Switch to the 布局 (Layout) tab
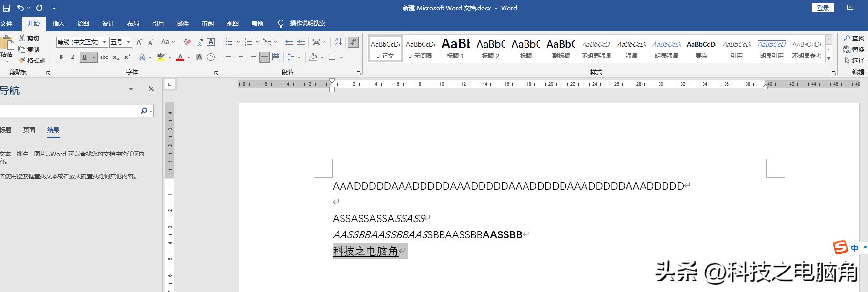The height and width of the screenshot is (292, 868). 133,23
